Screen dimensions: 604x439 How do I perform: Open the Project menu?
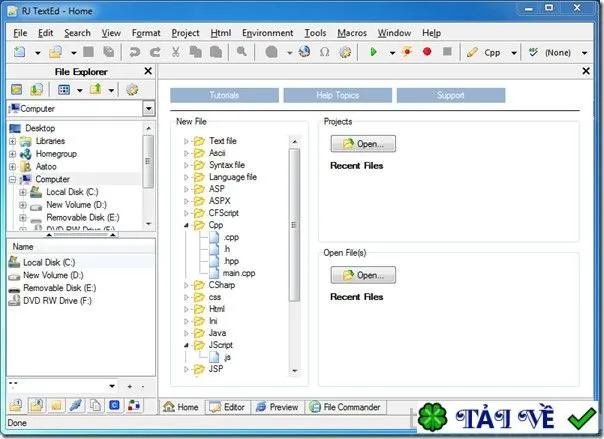(x=185, y=33)
